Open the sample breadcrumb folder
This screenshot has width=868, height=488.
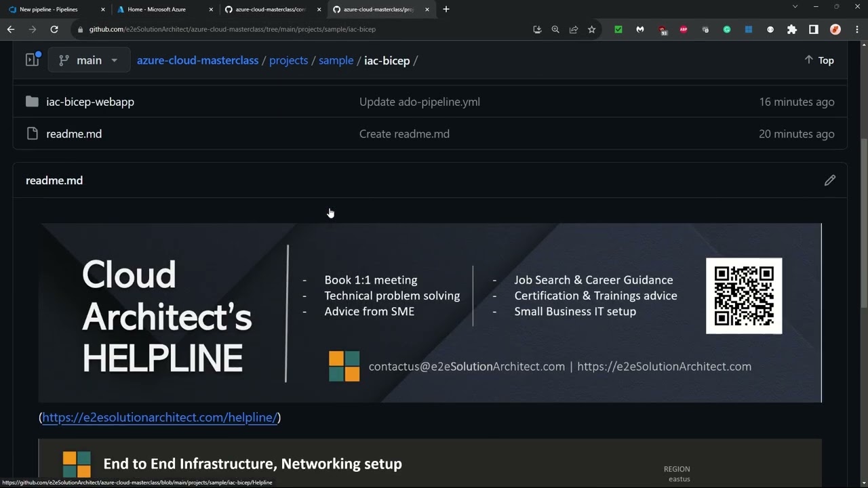point(336,60)
